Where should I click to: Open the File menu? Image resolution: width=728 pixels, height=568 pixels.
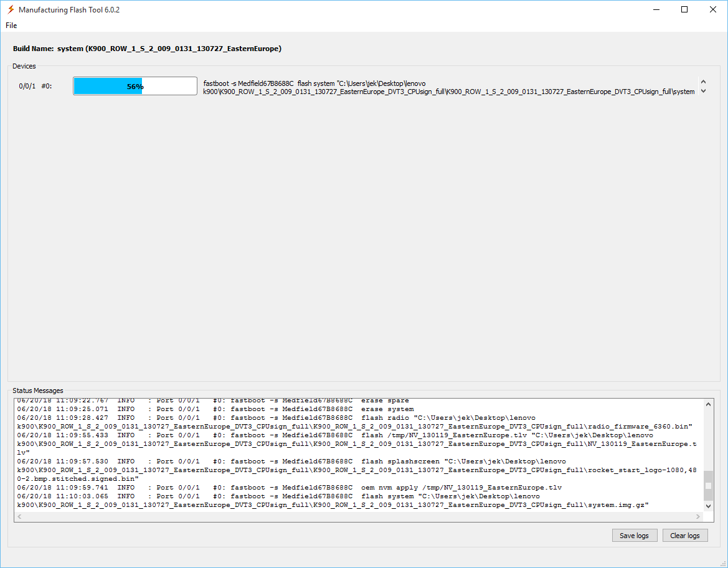[x=11, y=26]
